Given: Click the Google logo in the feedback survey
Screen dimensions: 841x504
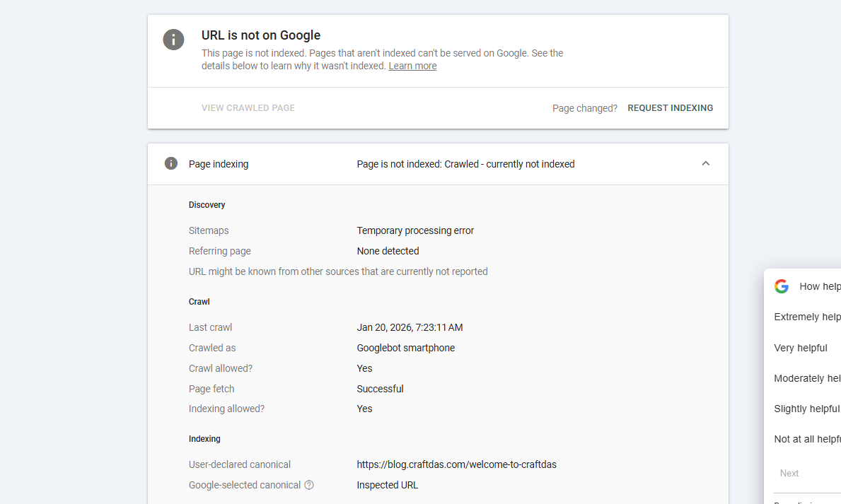Looking at the screenshot, I should (781, 286).
